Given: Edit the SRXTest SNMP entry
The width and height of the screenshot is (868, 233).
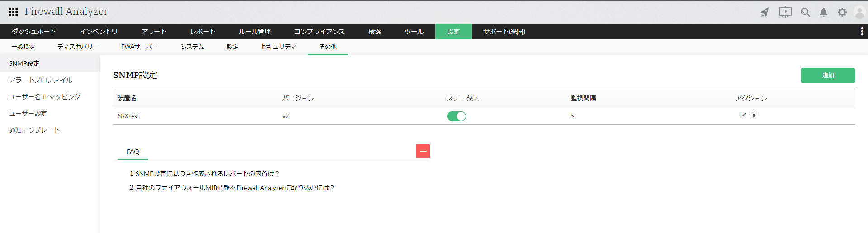Looking at the screenshot, I should [x=743, y=115].
